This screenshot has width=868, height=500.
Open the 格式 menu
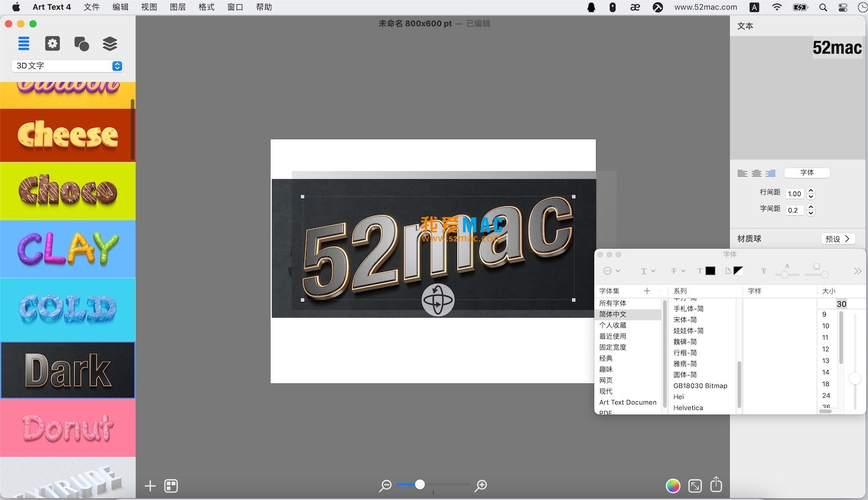206,7
